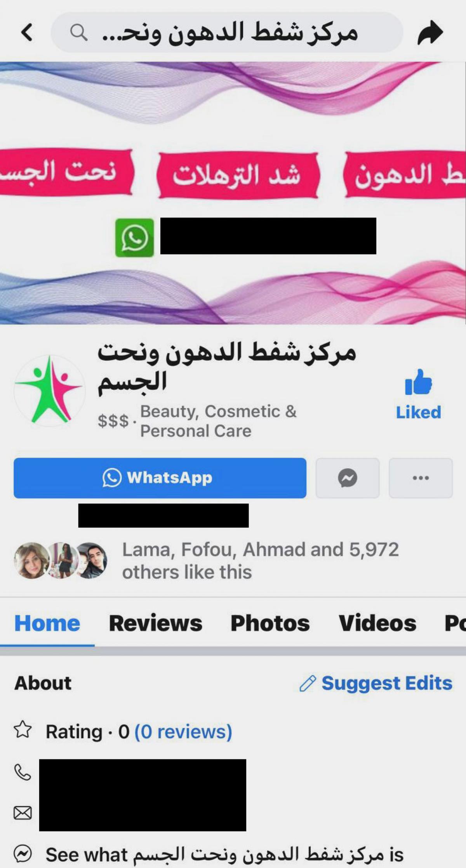Tap the share arrow icon
The image size is (466, 868).
430,33
